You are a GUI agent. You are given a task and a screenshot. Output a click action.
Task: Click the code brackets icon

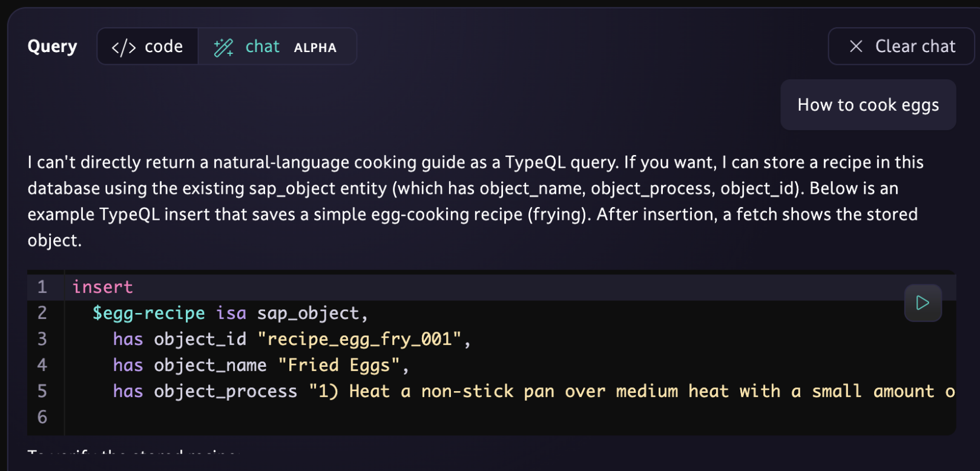pos(123,47)
